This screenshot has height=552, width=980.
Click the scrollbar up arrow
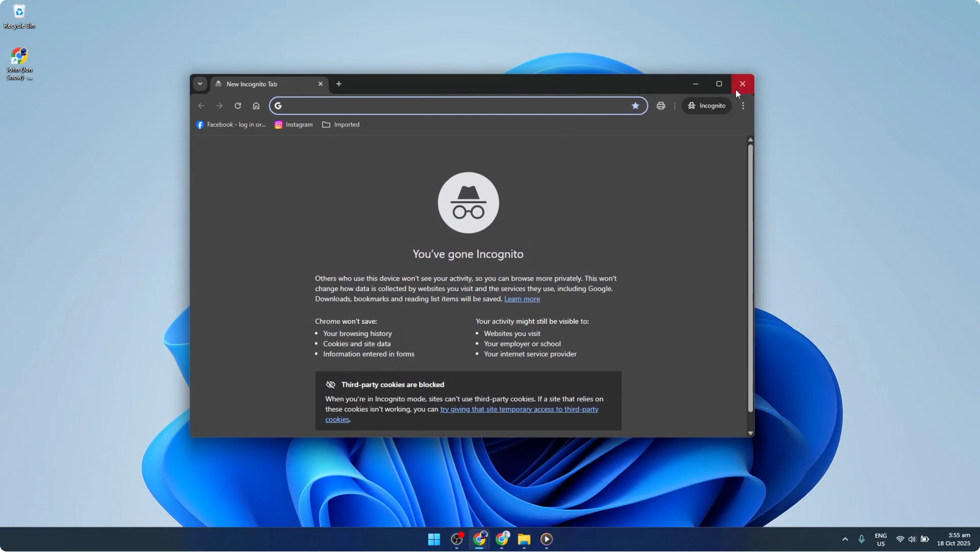click(750, 140)
